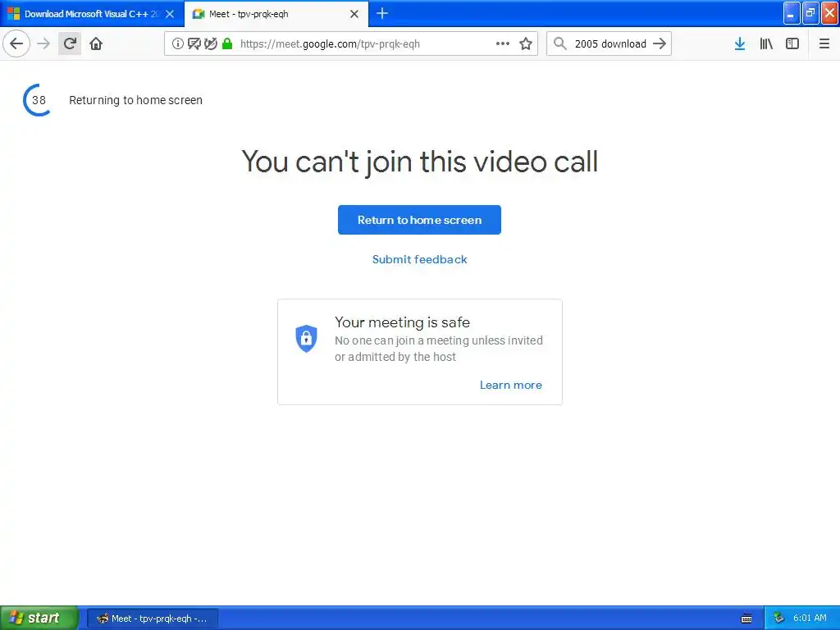Activate Meet - tpv-prqk-eqh taskbar button
The height and width of the screenshot is (630, 840).
pyautogui.click(x=153, y=619)
